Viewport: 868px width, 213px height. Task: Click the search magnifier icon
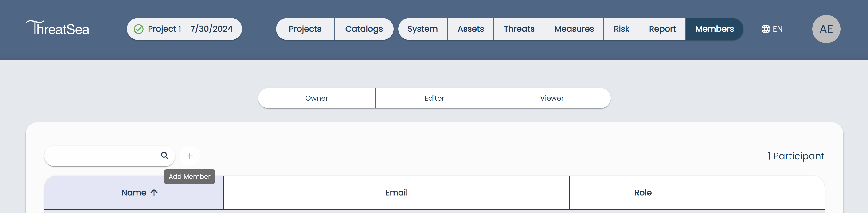(165, 156)
